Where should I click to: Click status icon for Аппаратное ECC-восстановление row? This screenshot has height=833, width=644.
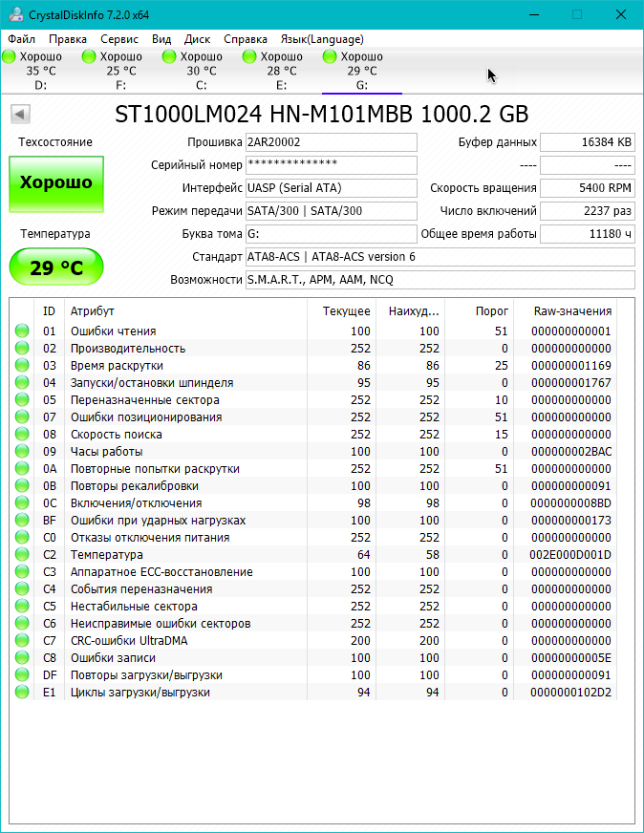[x=22, y=571]
